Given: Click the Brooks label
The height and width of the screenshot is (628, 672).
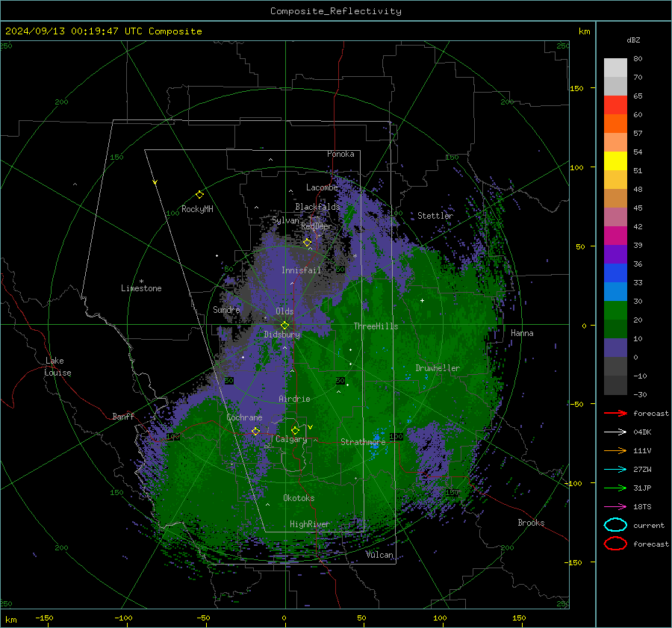Looking at the screenshot, I should (x=531, y=523).
